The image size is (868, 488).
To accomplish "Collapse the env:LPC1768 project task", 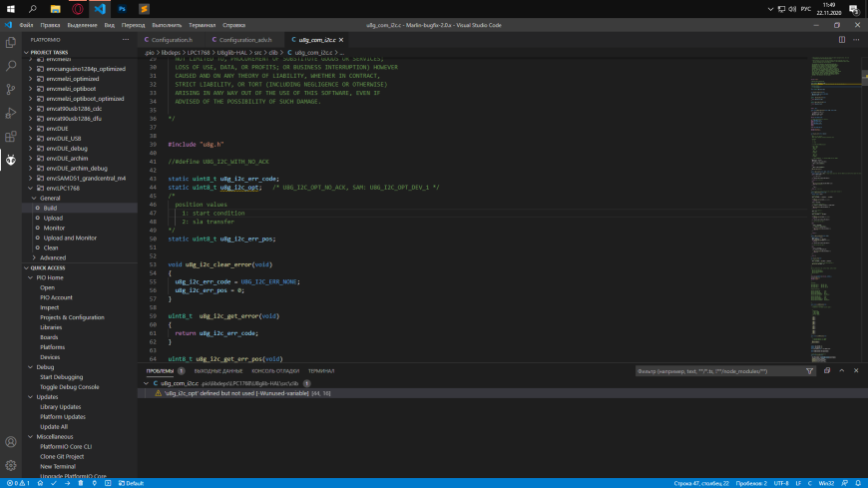I will coord(29,188).
